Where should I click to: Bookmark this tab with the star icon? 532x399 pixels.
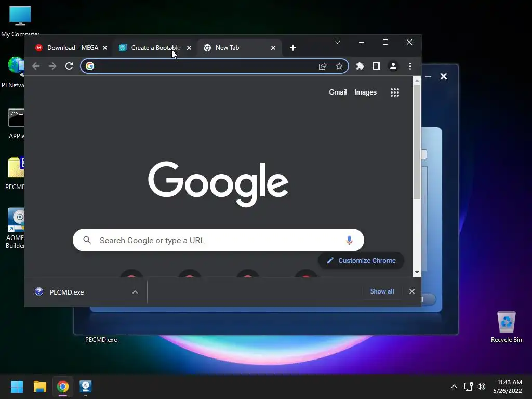pos(339,66)
